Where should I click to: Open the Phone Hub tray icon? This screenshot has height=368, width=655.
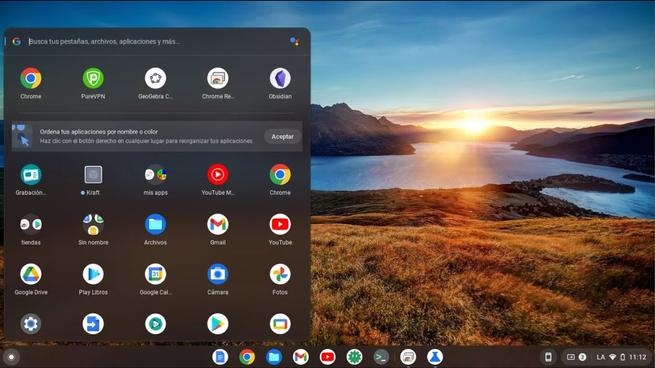point(548,357)
